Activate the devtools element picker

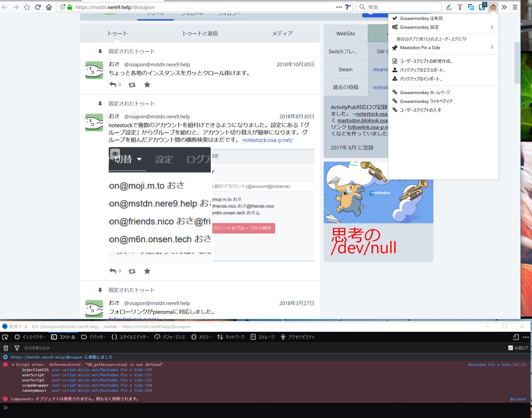coord(5,337)
